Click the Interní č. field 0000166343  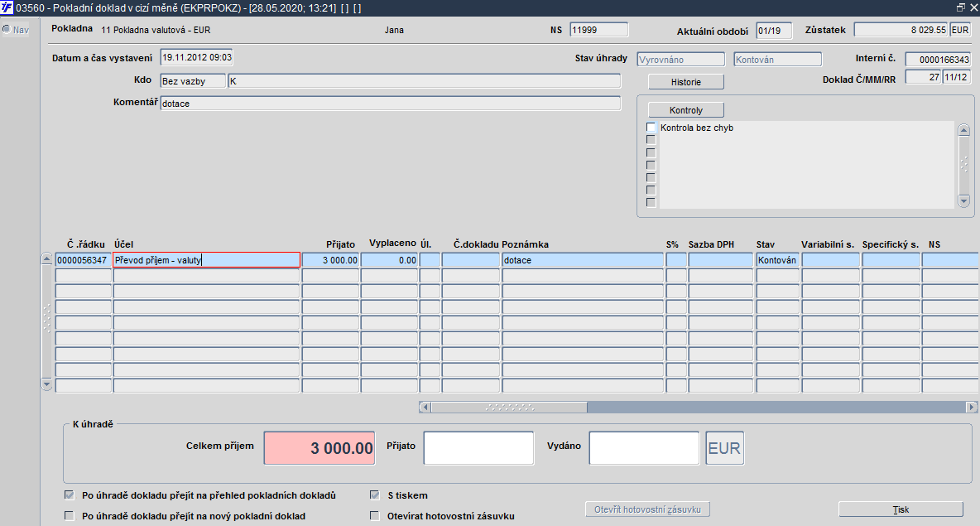point(938,60)
